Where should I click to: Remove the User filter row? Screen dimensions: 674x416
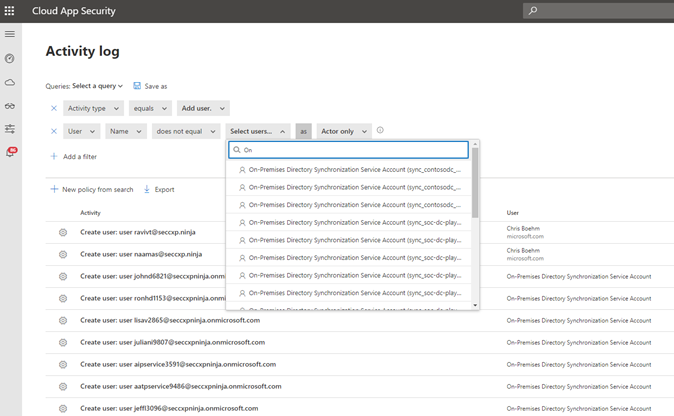(54, 131)
